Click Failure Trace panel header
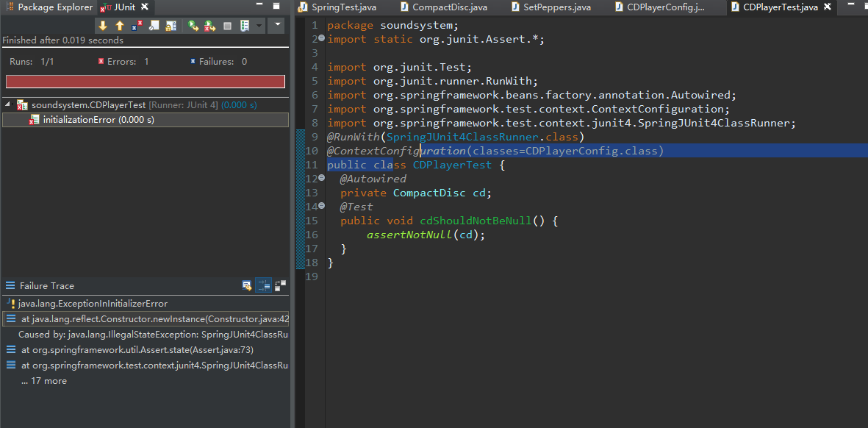Viewport: 868px width, 428px height. 47,286
